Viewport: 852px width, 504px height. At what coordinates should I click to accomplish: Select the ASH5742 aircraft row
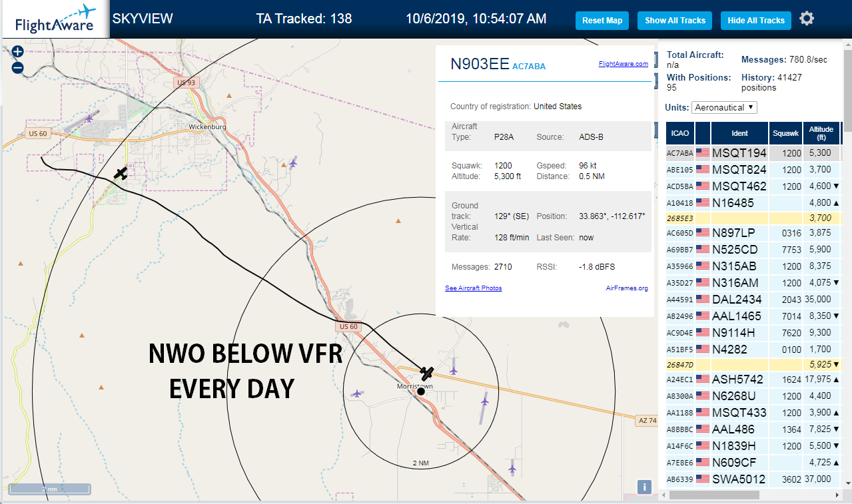(x=753, y=379)
